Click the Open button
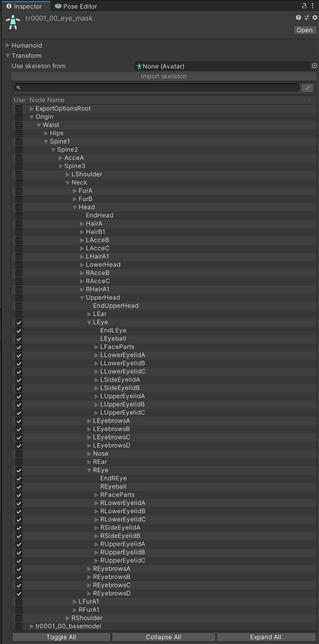This screenshot has width=319, height=644. click(x=305, y=30)
